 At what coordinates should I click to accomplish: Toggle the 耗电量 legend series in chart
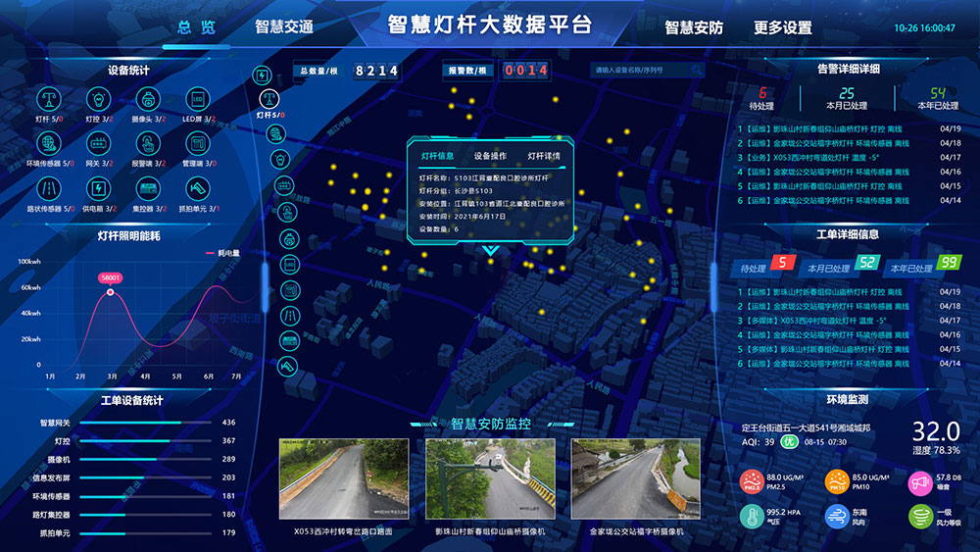click(221, 253)
